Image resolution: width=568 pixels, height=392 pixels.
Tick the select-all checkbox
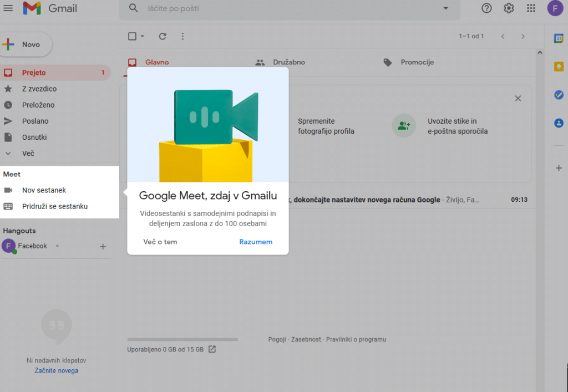132,36
